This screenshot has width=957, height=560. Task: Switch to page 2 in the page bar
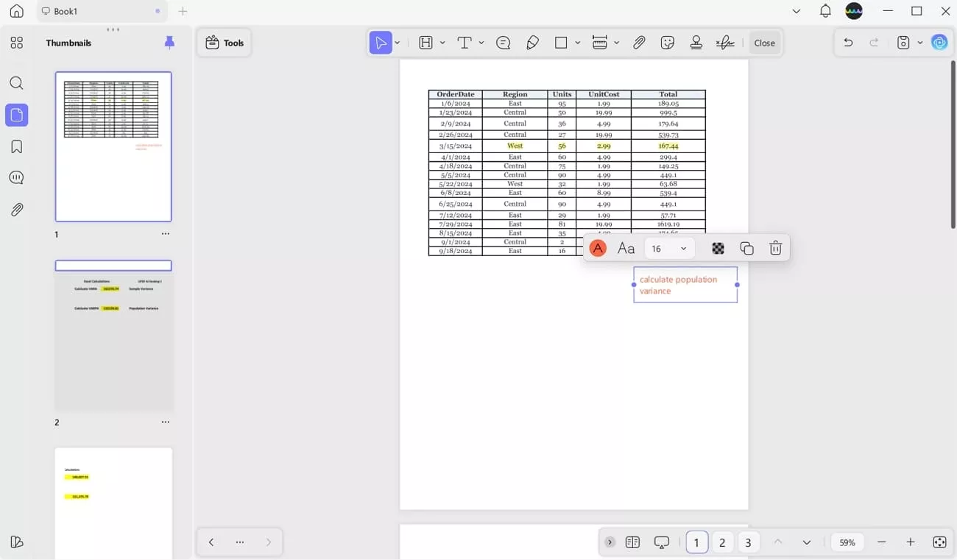click(722, 542)
